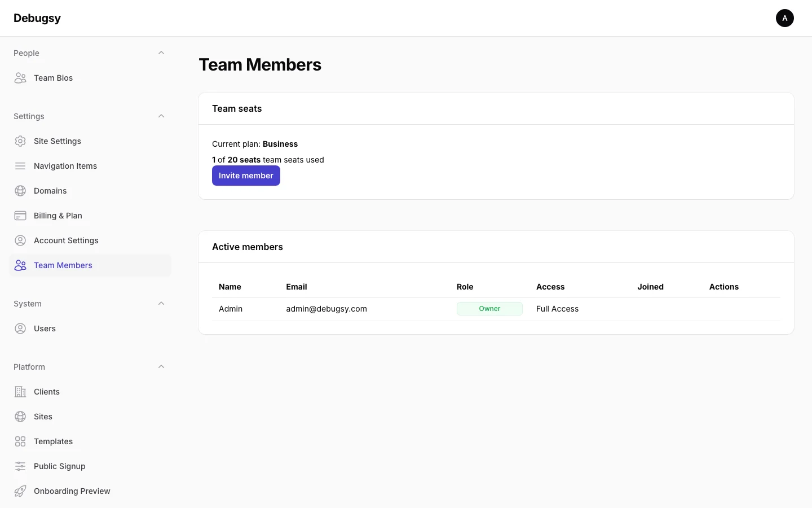Open Account Settings

tap(90, 240)
